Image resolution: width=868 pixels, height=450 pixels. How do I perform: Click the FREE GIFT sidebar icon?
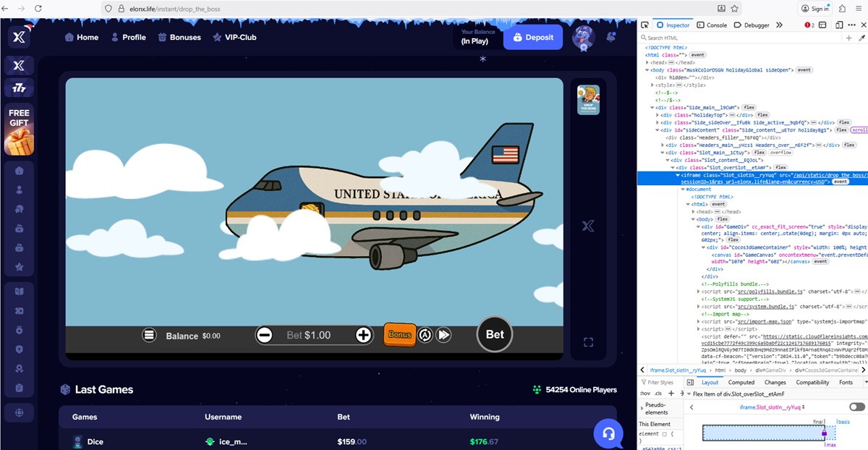(x=19, y=131)
